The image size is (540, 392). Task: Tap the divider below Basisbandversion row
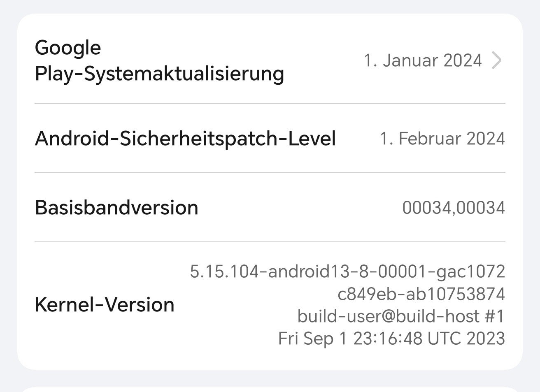[x=270, y=242]
